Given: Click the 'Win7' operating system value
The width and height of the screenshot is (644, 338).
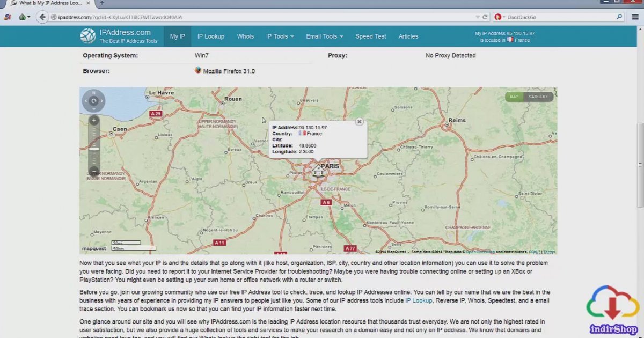Looking at the screenshot, I should click(x=202, y=55).
